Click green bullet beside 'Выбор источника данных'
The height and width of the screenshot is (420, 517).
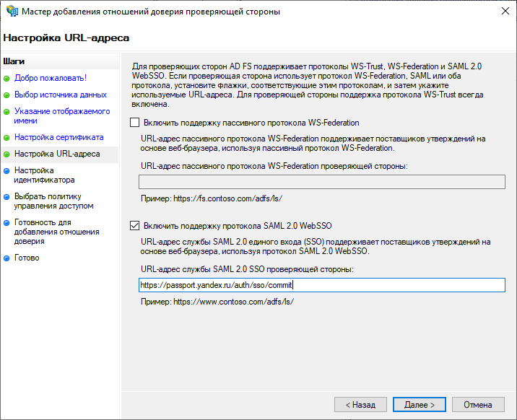(x=7, y=95)
